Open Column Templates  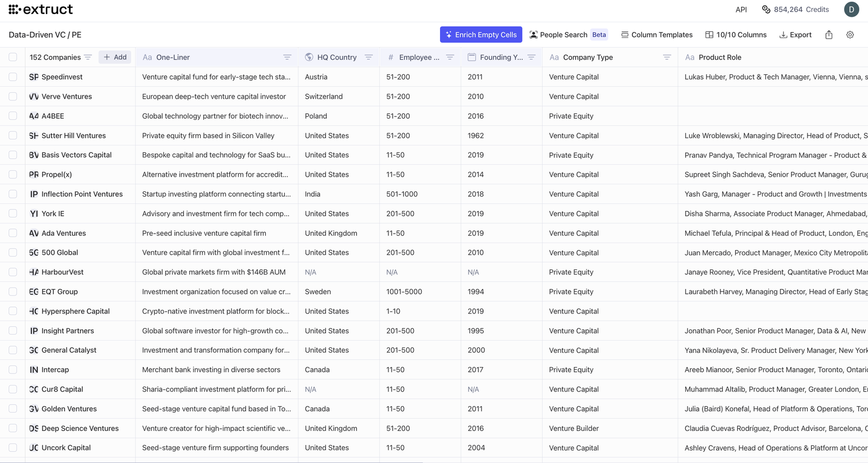(656, 35)
